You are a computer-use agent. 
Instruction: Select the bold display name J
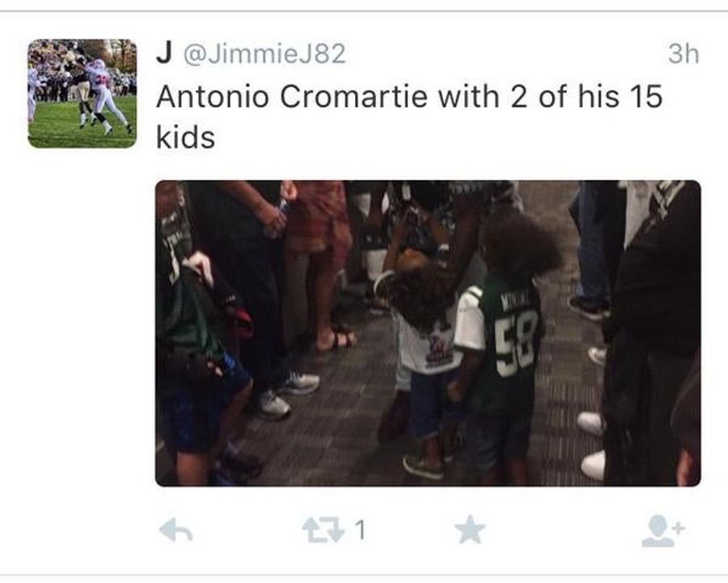tap(164, 53)
